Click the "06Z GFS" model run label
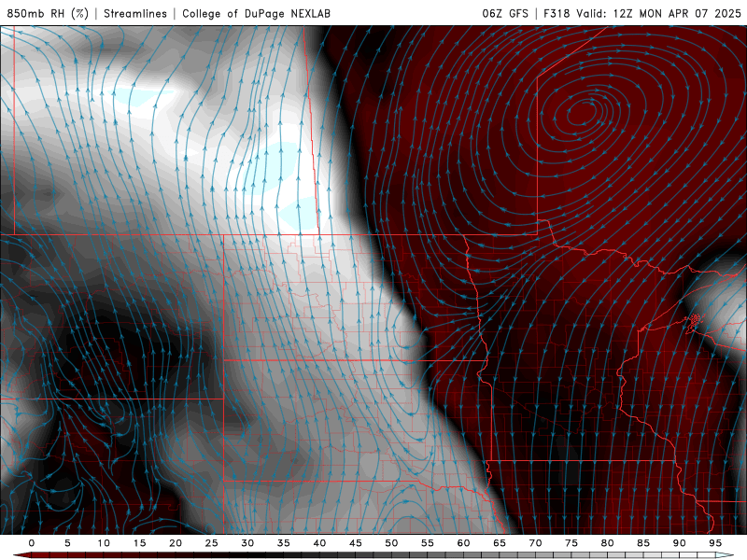This screenshot has height=560, width=747. pyautogui.click(x=505, y=13)
